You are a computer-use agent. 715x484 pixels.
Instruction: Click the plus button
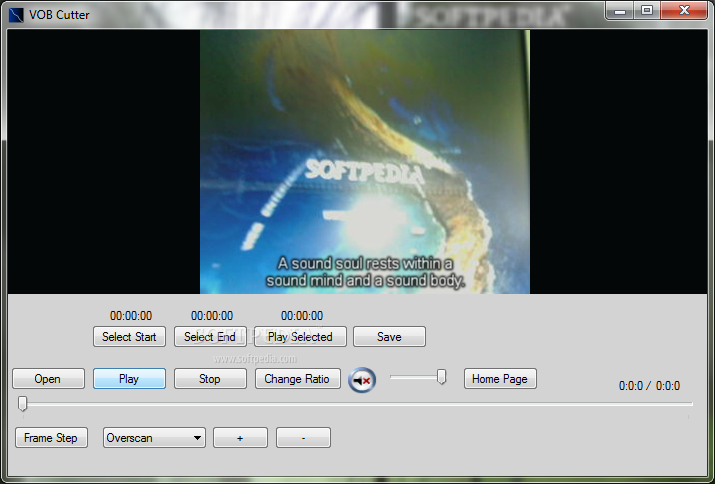click(x=240, y=438)
